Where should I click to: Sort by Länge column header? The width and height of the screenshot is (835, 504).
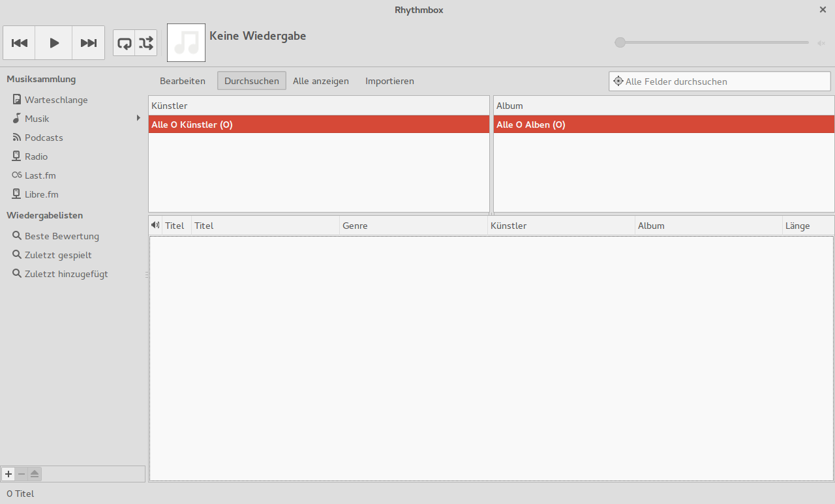pos(809,226)
